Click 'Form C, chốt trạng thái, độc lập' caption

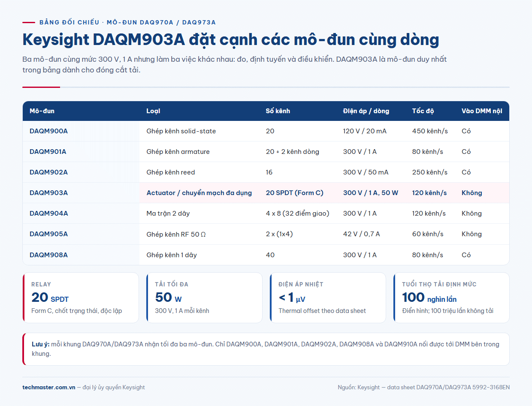tap(77, 311)
